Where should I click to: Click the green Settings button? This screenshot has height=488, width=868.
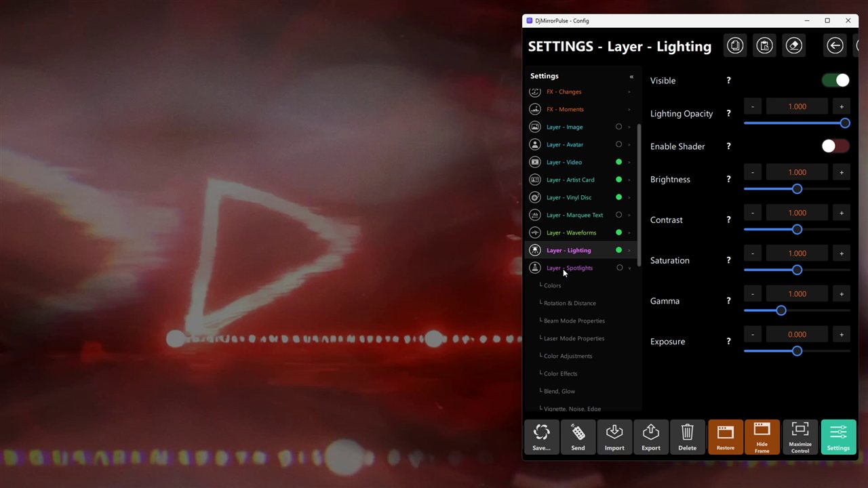click(x=838, y=437)
